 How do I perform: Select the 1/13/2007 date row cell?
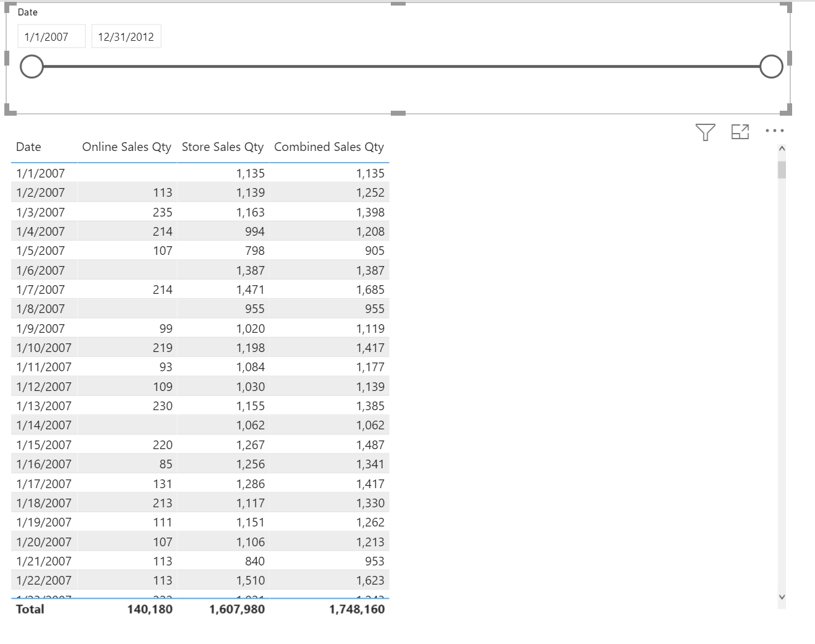click(44, 406)
